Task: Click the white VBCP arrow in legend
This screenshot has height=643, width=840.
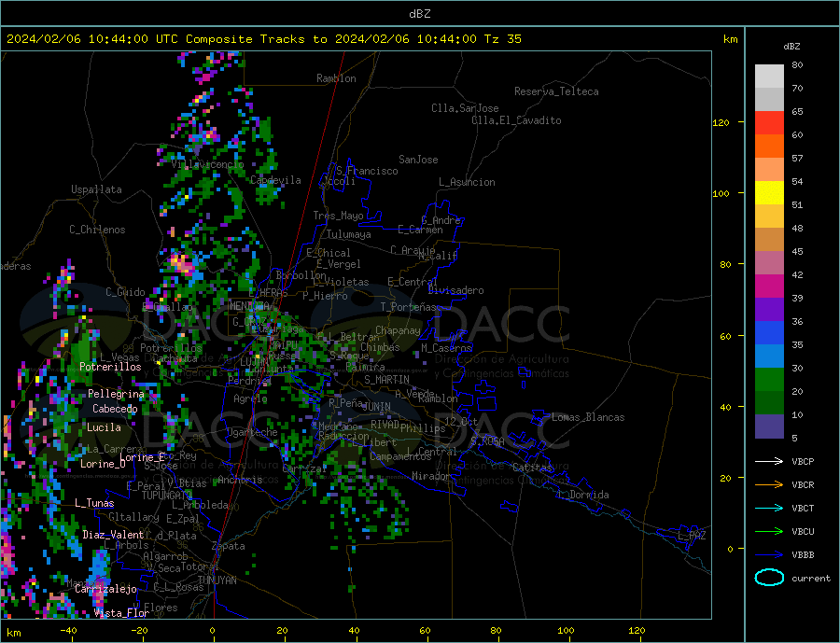Action: 769,461
